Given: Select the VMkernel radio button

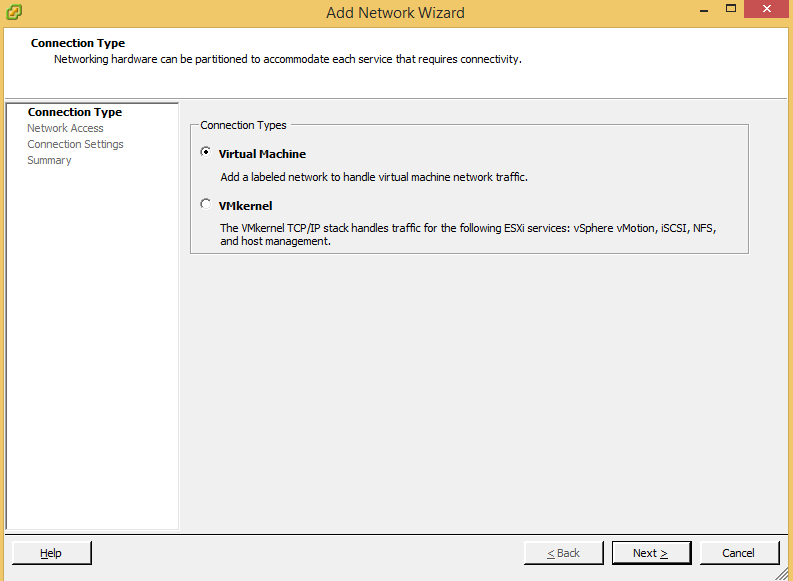Looking at the screenshot, I should [205, 204].
